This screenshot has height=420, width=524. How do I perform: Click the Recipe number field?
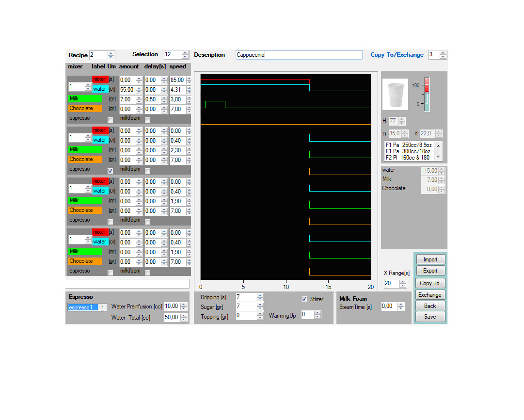point(98,55)
